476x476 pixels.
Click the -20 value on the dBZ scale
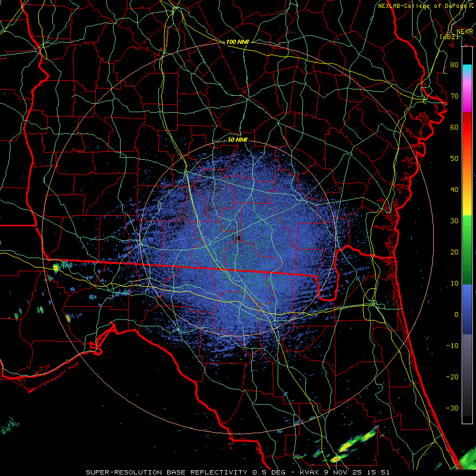coord(452,377)
